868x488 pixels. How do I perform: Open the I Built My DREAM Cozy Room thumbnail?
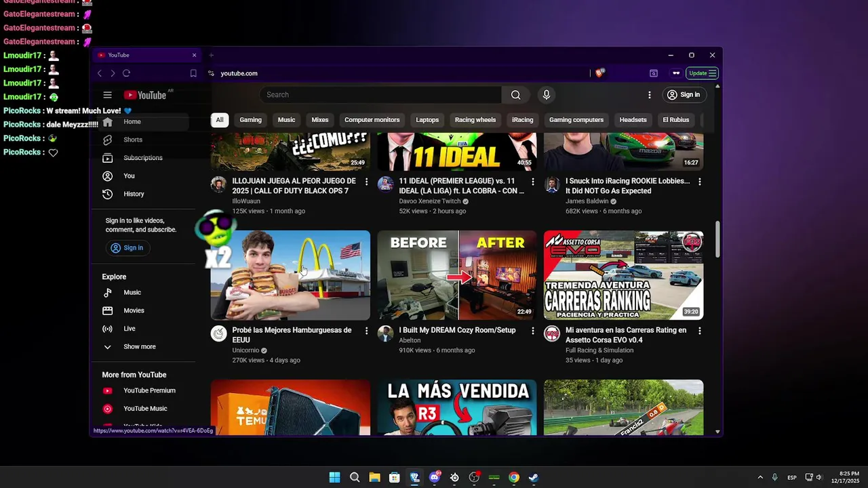(457, 275)
